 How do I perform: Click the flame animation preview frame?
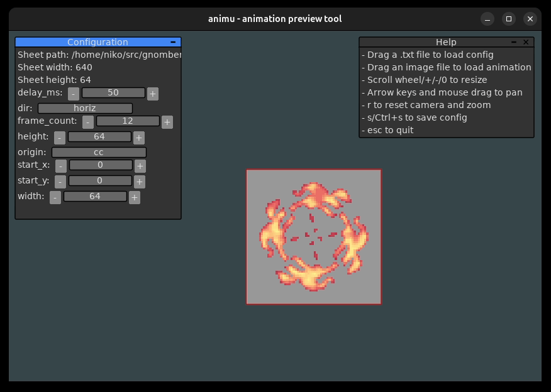(x=314, y=236)
